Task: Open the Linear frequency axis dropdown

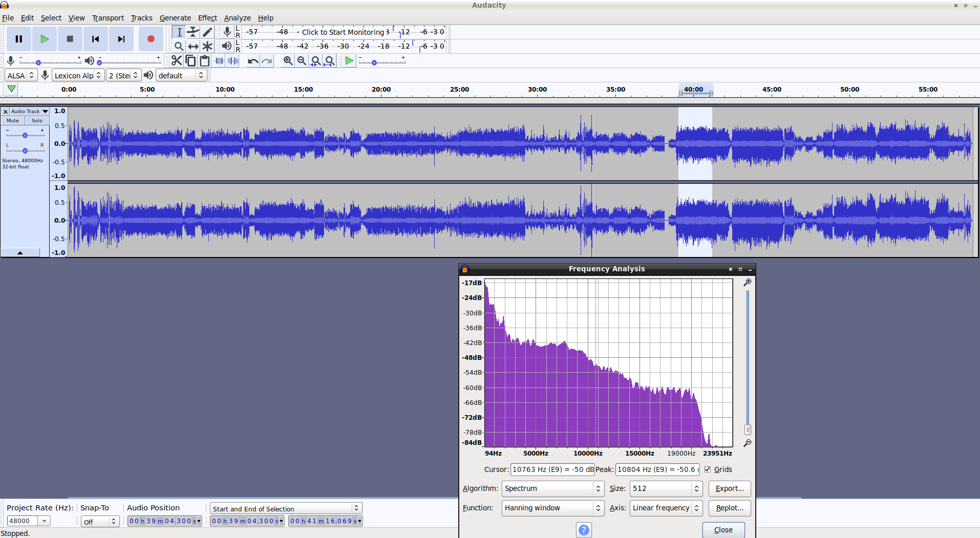Action: (666, 508)
